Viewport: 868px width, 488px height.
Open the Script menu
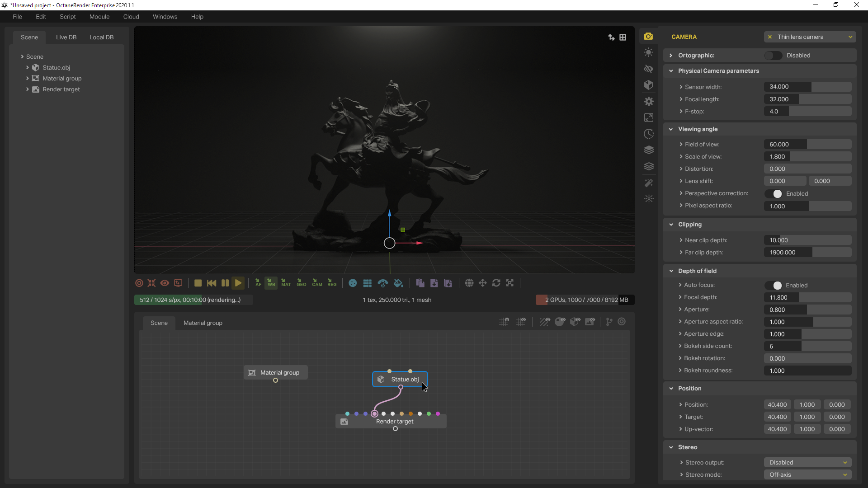click(67, 17)
